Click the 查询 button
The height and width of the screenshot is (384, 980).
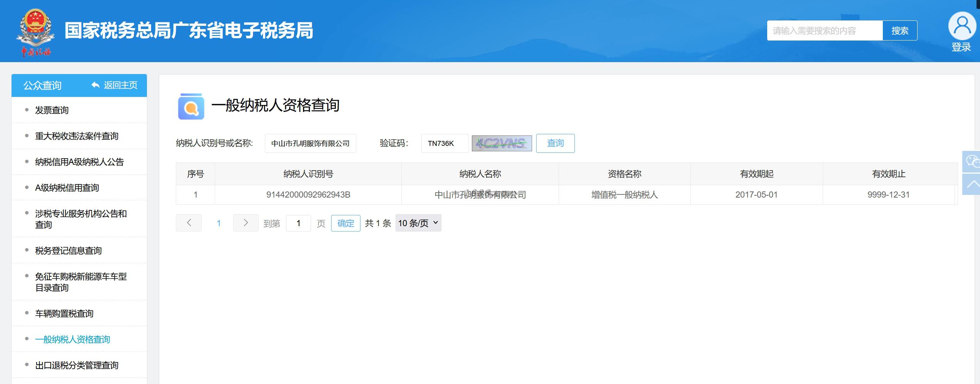[555, 143]
